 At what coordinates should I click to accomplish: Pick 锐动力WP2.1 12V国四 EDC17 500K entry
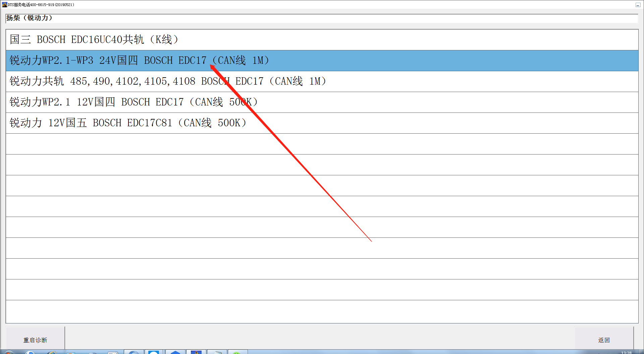[322, 102]
